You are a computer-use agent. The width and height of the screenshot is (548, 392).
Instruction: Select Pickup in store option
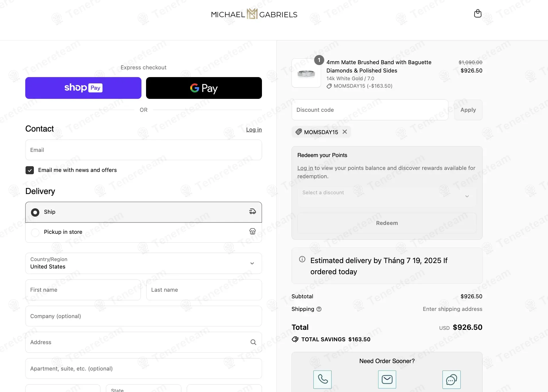click(x=143, y=232)
